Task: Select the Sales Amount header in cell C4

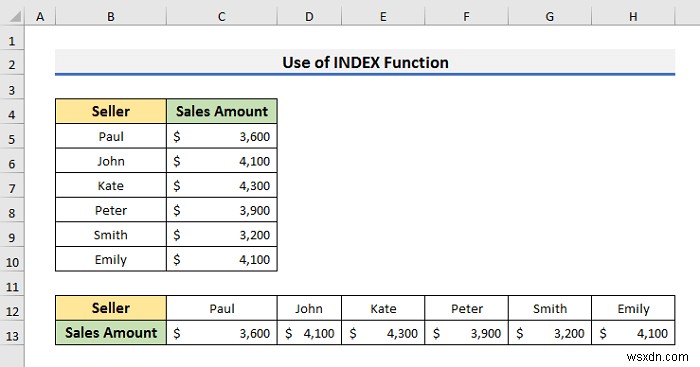Action: pos(221,111)
